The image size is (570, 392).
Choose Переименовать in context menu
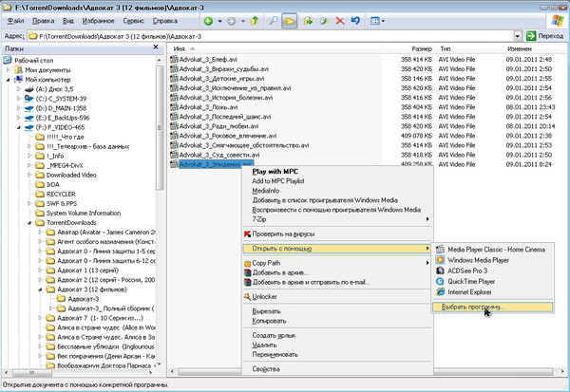click(x=275, y=354)
